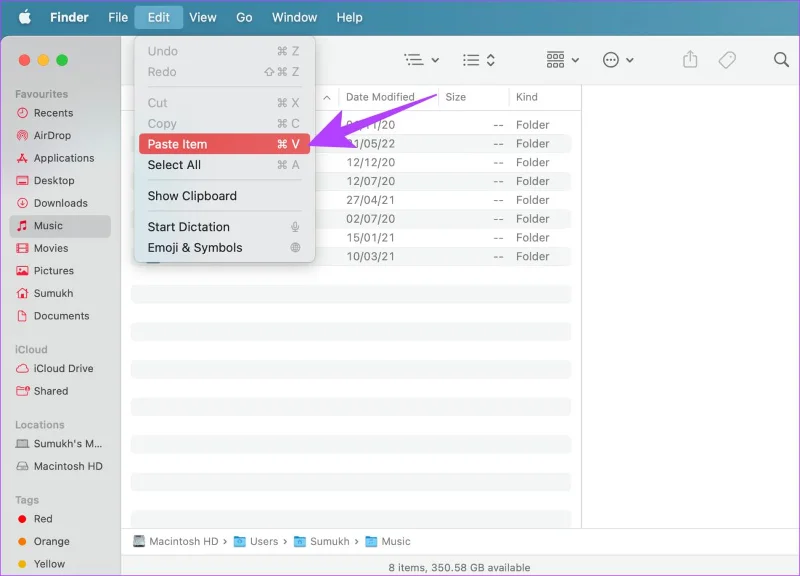
Task: Expand the action menu dropdown chevron
Action: 630,60
